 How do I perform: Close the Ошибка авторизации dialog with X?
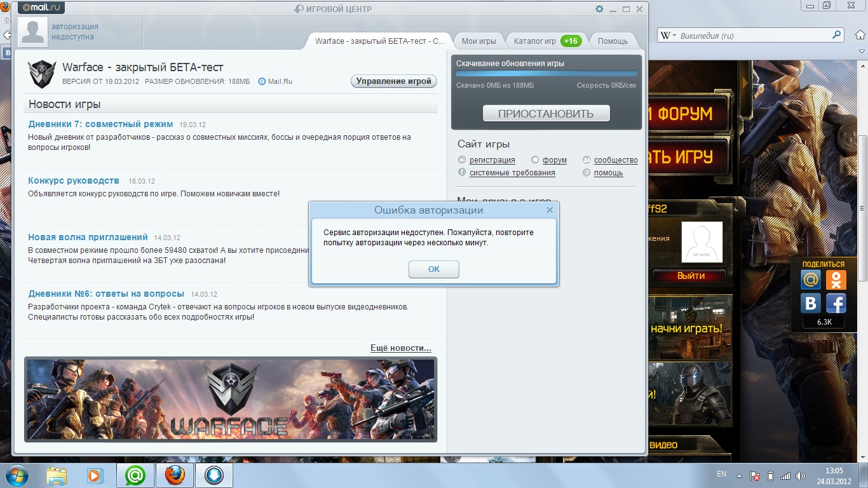[x=550, y=210]
